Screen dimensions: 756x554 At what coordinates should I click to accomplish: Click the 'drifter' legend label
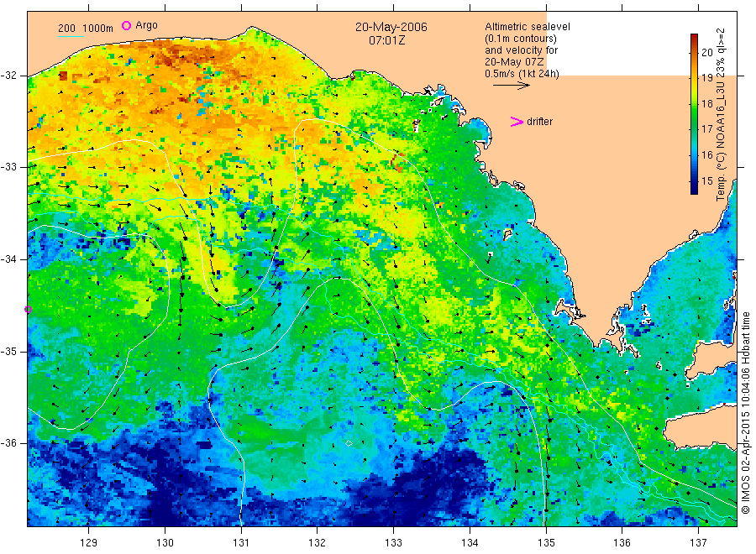pyautogui.click(x=539, y=122)
